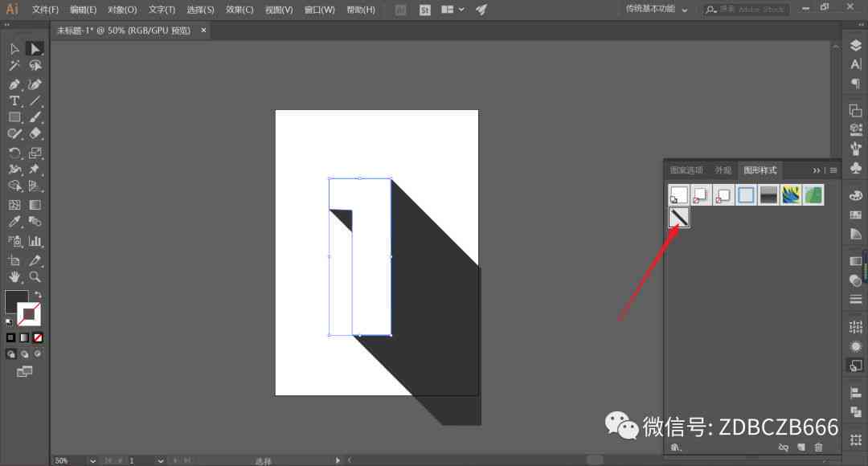
Task: Select the Artboard tool
Action: tap(14, 260)
